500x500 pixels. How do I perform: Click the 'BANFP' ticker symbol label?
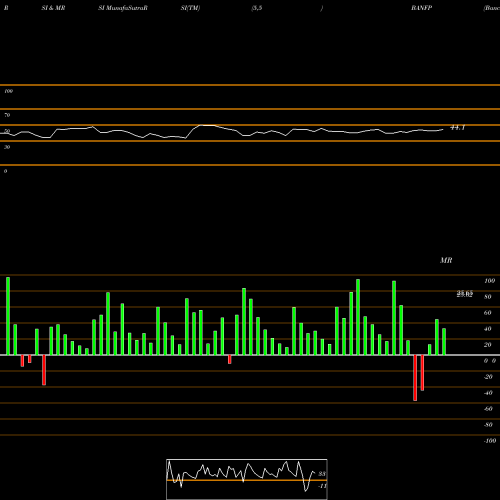point(422,8)
